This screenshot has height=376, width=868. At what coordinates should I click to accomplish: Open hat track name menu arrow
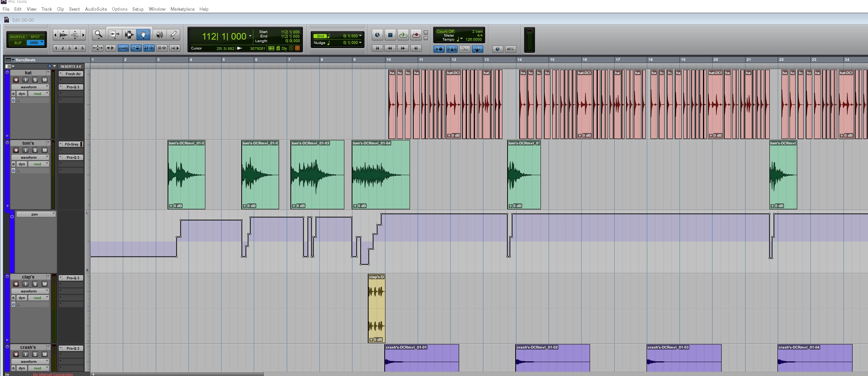pos(48,73)
